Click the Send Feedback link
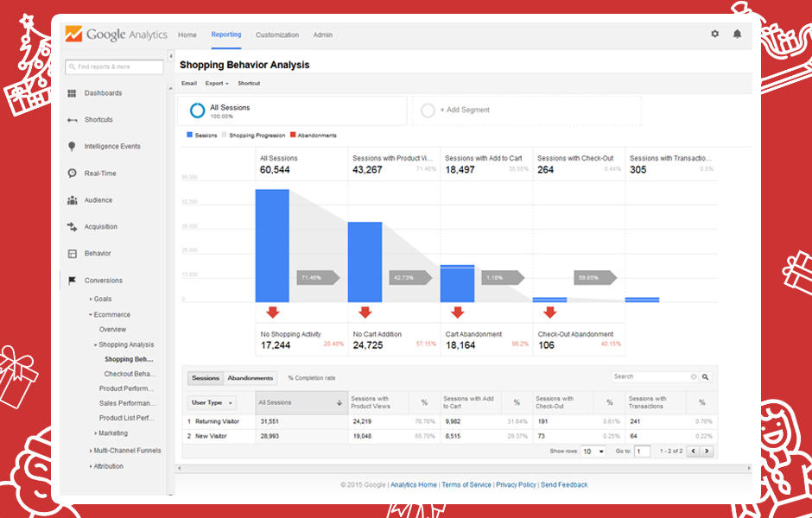812x518 pixels. coord(564,485)
